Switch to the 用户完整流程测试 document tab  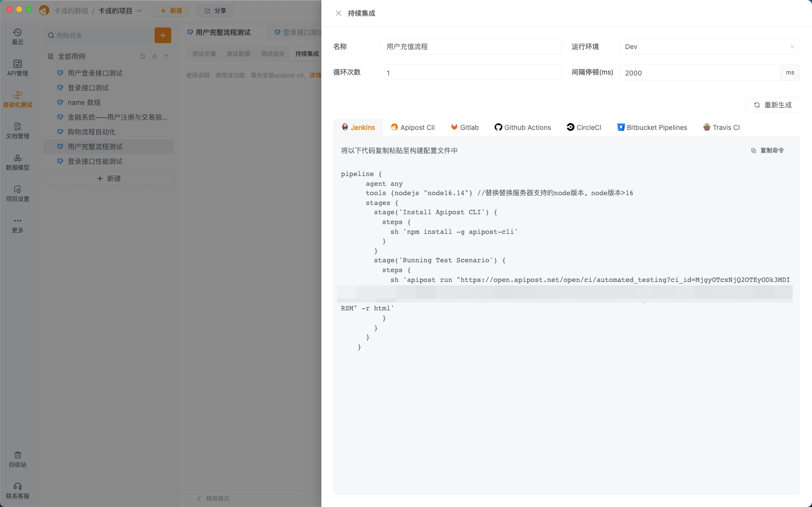click(x=219, y=32)
